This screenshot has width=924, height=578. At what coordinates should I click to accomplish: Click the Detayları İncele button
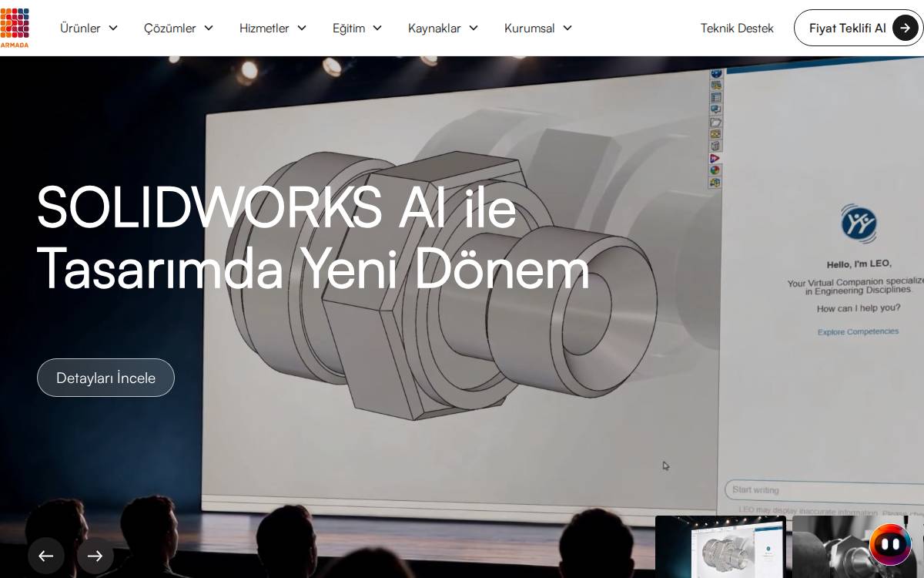pos(105,378)
